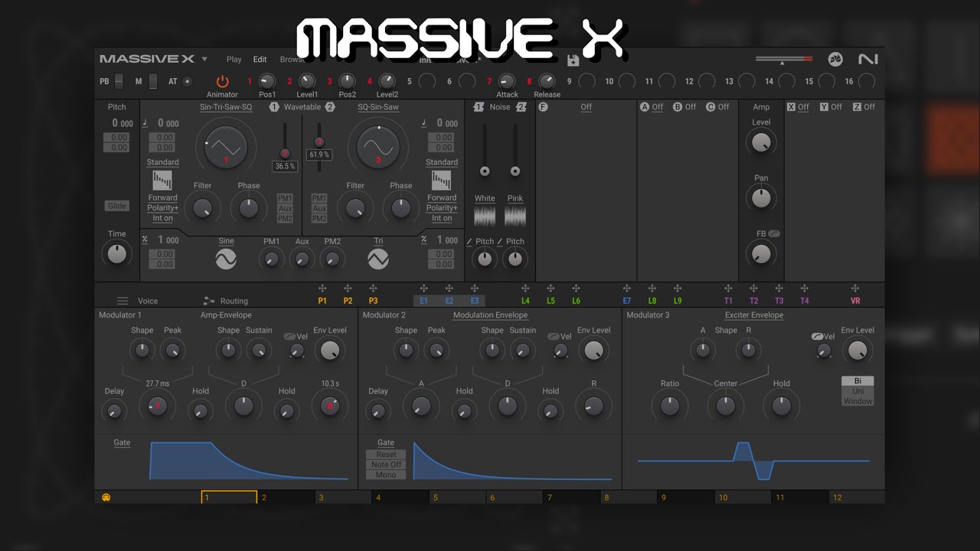Click the drag handle above L4
The width and height of the screenshot is (980, 551).
pyautogui.click(x=525, y=289)
